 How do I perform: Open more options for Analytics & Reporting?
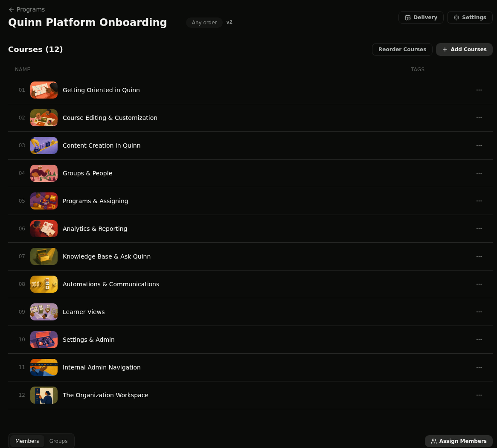point(479,229)
